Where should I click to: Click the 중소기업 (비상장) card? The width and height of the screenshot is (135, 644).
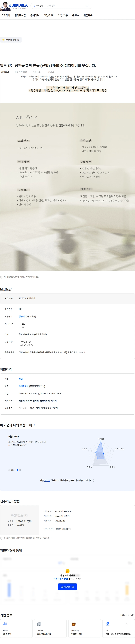(x=50, y=628)
